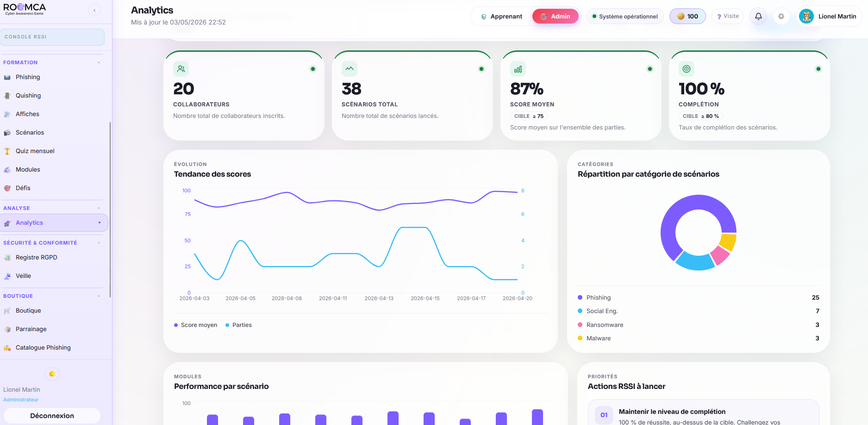
Task: Open the Quiz mensuel menu item
Action: pos(54,151)
